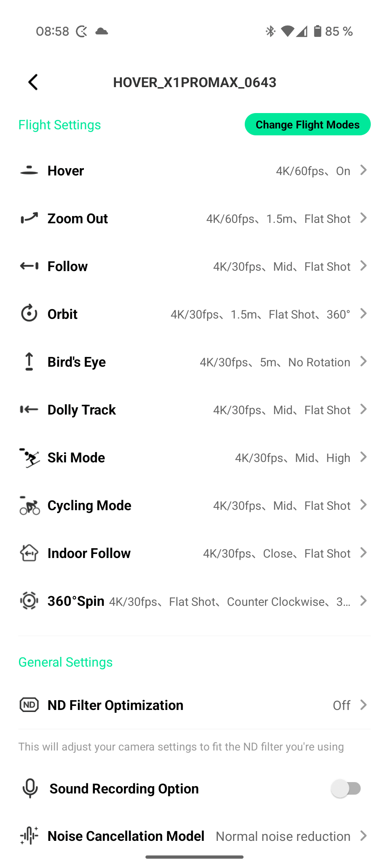Expand Follow settings with its chevron
This screenshot has height=868, width=389.
(363, 266)
